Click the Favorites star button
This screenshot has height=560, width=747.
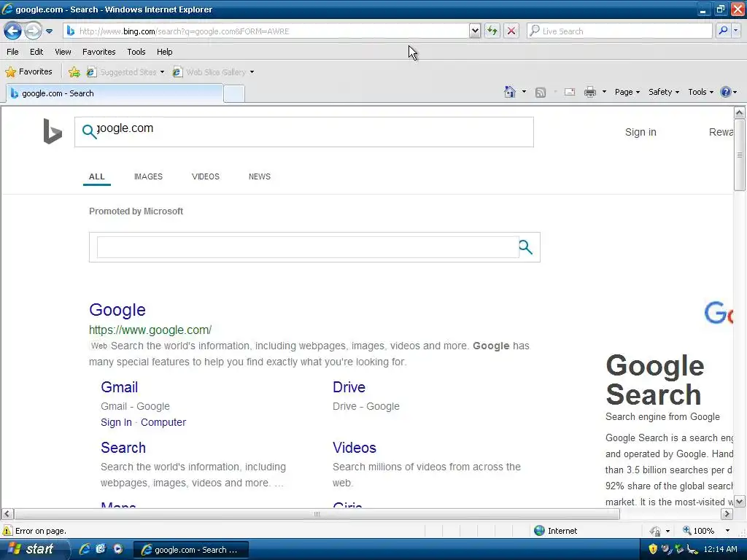tap(28, 72)
